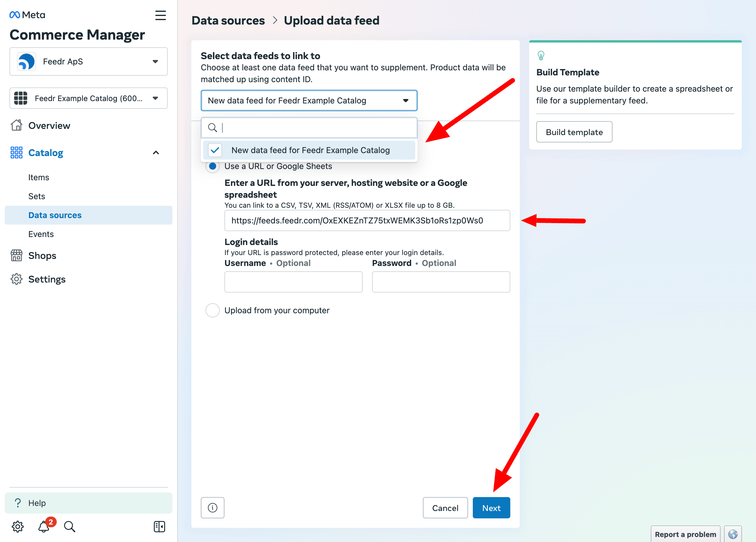Viewport: 756px width, 542px height.
Task: Go to Items in the Catalog menu
Action: coord(39,177)
